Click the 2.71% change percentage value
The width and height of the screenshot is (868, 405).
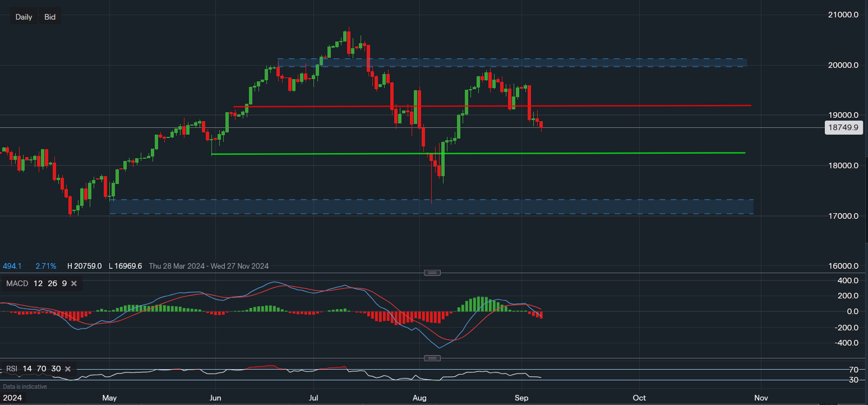tap(46, 266)
